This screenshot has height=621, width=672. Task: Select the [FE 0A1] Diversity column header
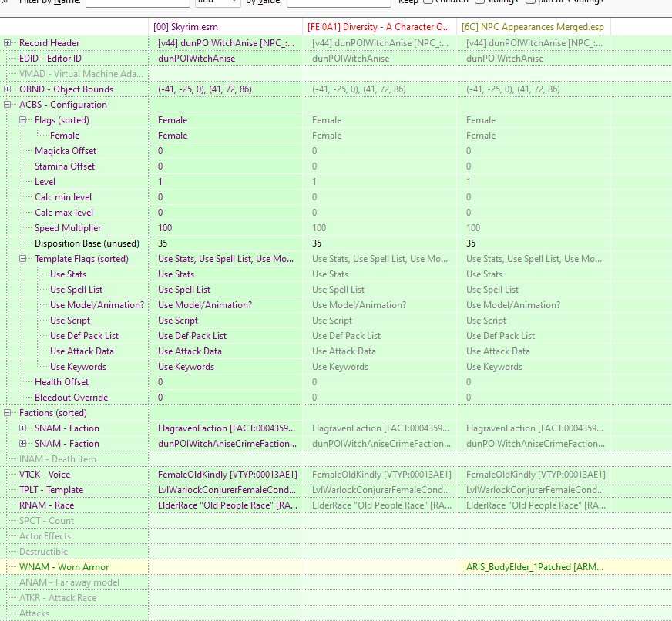pyautogui.click(x=379, y=27)
